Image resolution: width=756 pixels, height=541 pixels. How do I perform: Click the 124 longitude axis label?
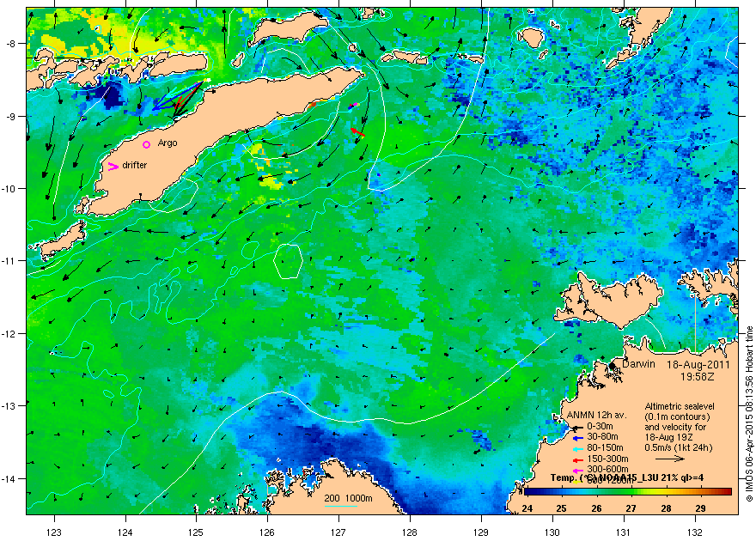pyautogui.click(x=125, y=532)
